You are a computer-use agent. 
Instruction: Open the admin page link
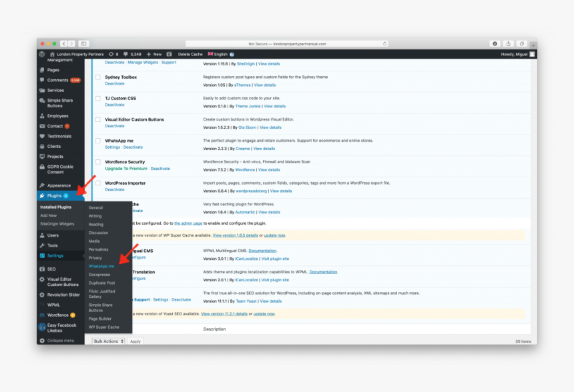coord(188,223)
